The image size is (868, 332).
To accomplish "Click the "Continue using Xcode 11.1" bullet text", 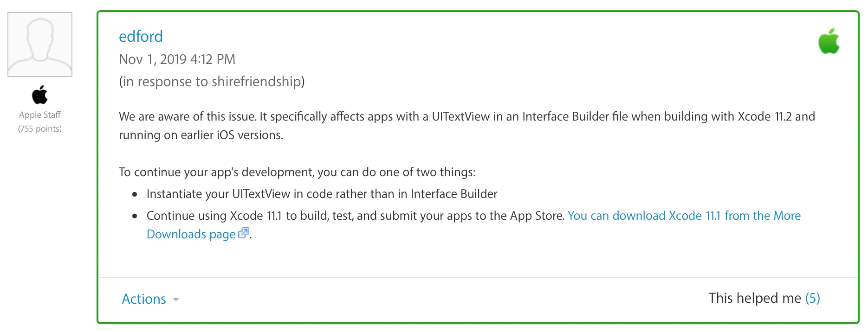I will (x=355, y=216).
